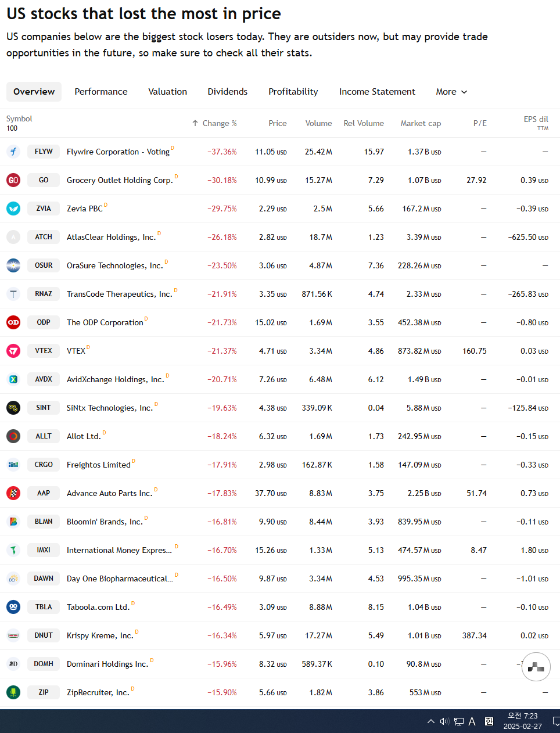Click the TransCode Therapeutics placeholder logo
This screenshot has height=733, width=560.
13,294
